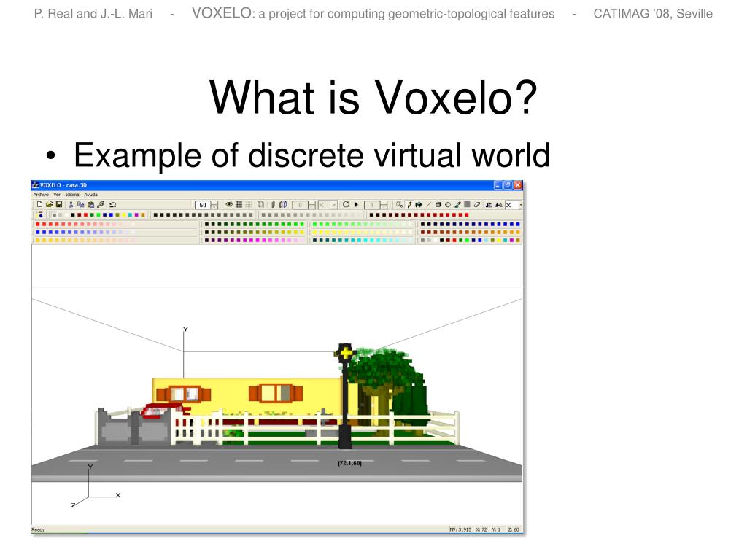Pick the first lime green swatch in light green gradient row
747x560 pixels.
314,225
